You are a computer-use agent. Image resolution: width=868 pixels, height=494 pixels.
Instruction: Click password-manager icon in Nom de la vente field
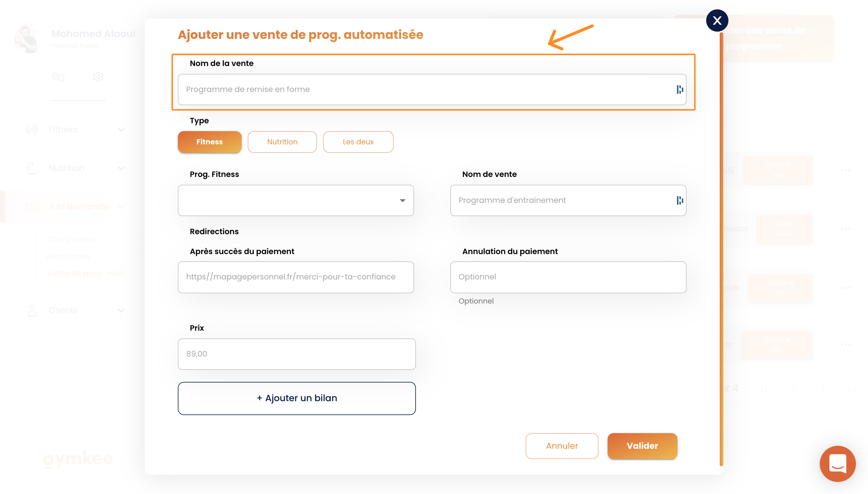(x=680, y=89)
